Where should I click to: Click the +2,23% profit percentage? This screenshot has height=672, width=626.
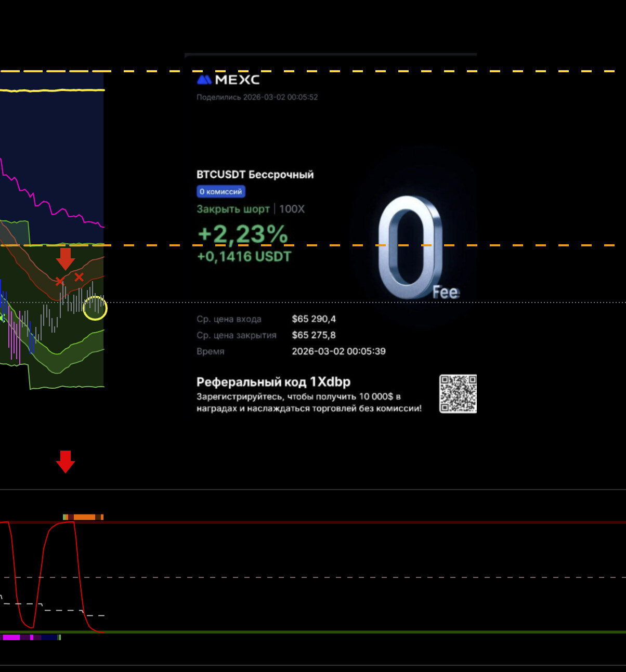click(x=243, y=234)
